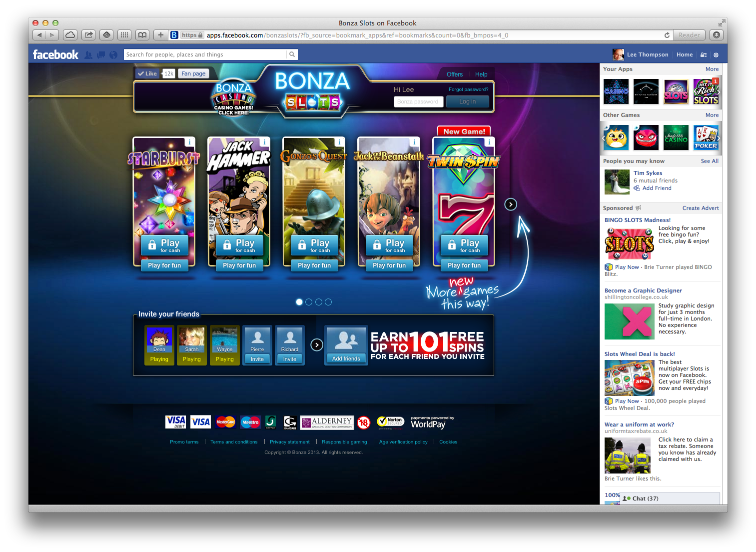Screen dimensions: 756x552
Task: Expand the Chat (37) bar
Action: pyautogui.click(x=670, y=498)
